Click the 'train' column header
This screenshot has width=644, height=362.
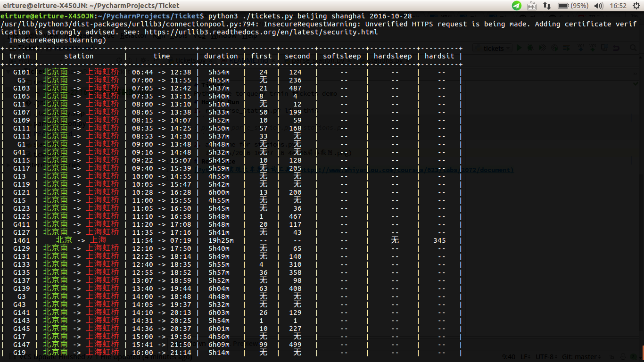point(19,56)
